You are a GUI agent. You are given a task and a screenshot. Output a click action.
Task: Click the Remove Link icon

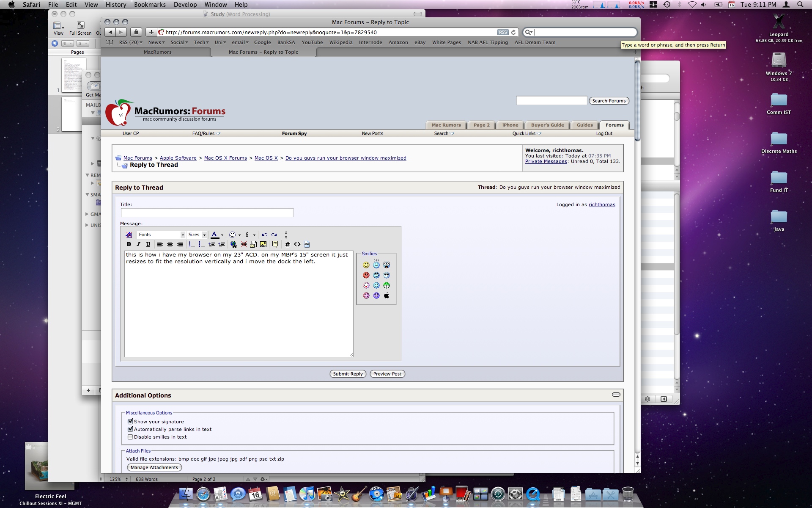tap(244, 244)
